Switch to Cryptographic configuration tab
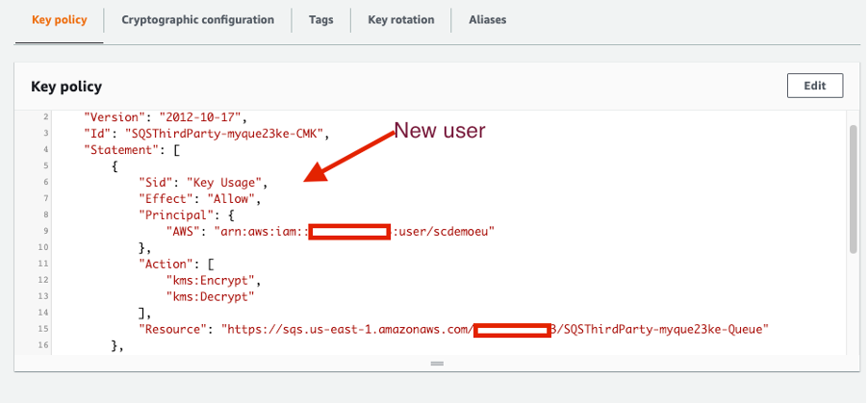 click(197, 20)
